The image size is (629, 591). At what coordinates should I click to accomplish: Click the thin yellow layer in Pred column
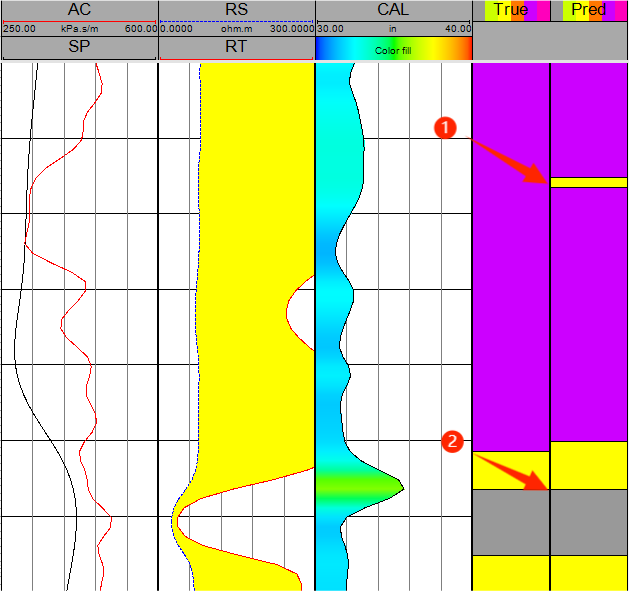[589, 182]
